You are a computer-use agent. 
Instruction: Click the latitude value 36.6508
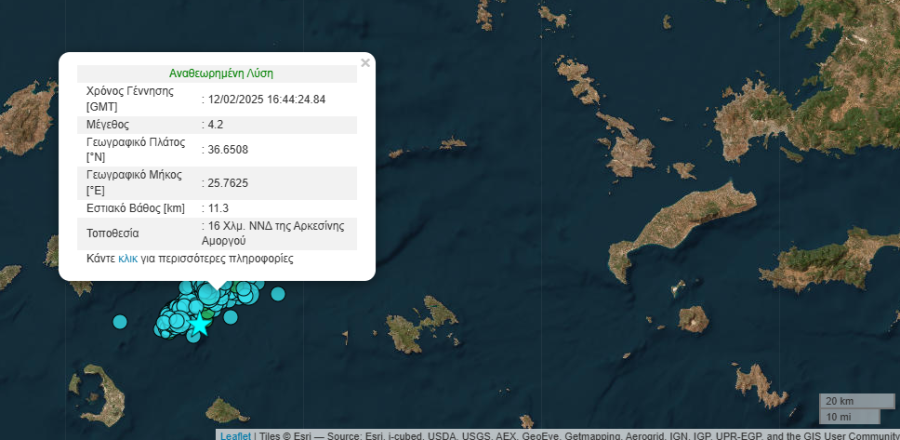[229, 149]
